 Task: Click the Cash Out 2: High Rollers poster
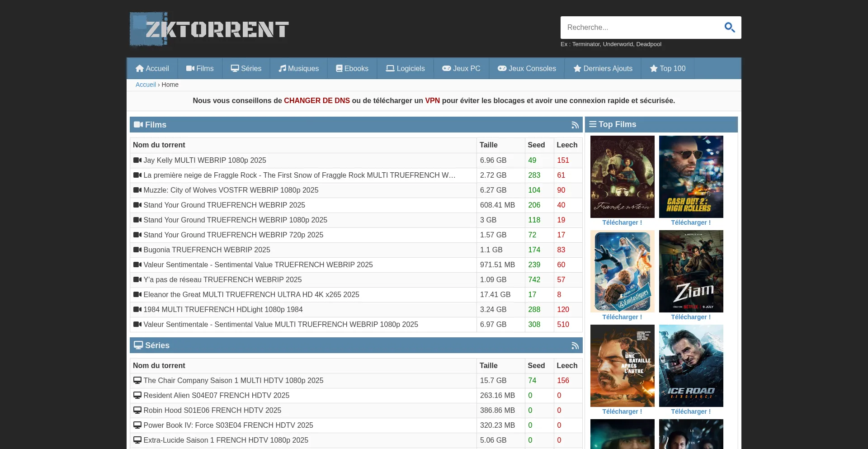click(x=691, y=177)
